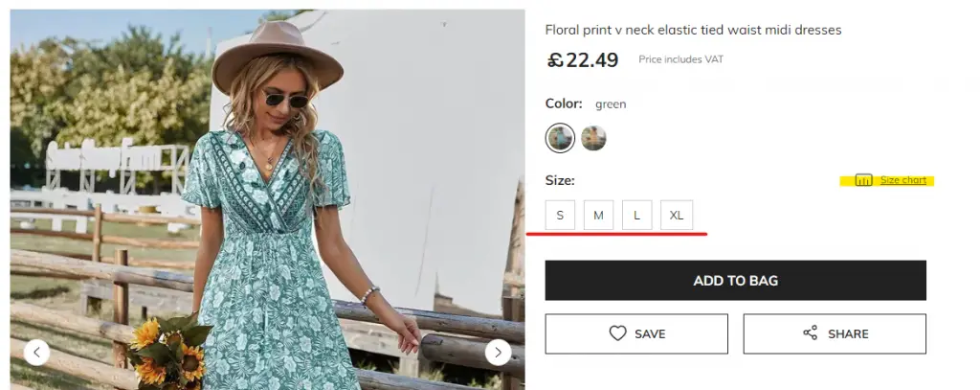Click the share network icon

810,333
